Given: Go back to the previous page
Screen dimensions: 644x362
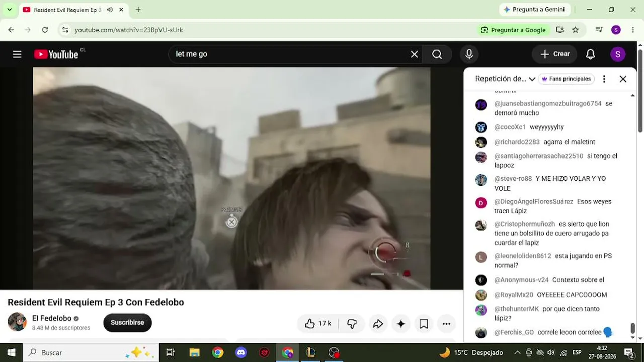Looking at the screenshot, I should point(11,30).
